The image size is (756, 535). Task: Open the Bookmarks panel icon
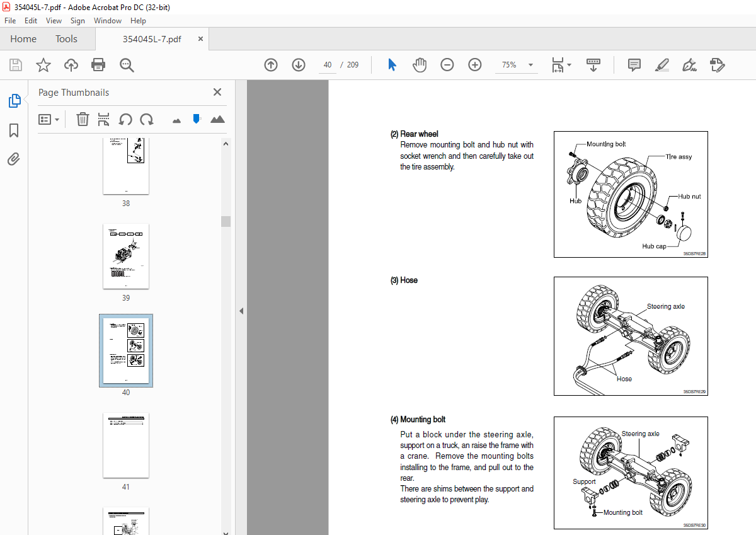pos(14,130)
